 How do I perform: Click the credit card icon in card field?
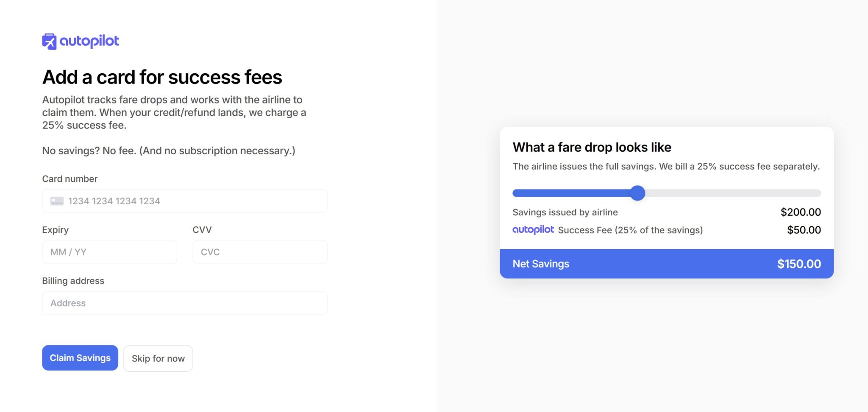pyautogui.click(x=57, y=201)
